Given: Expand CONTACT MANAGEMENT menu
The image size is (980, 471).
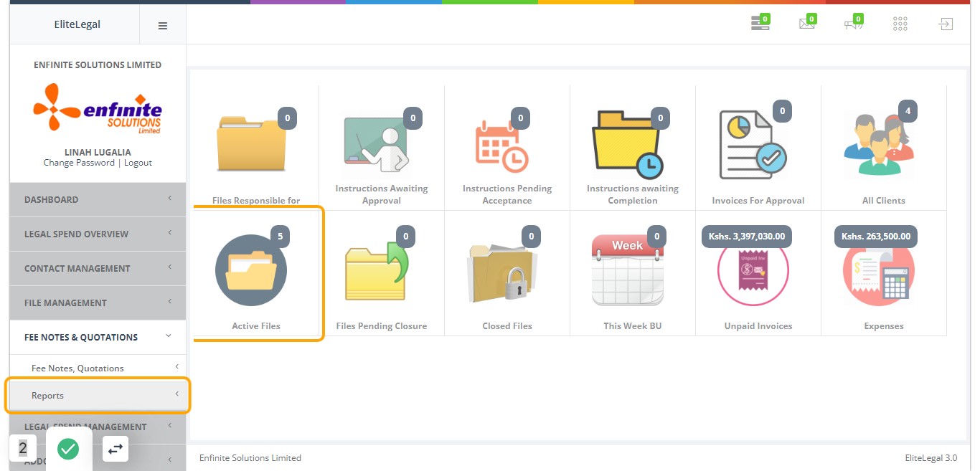Looking at the screenshot, I should pyautogui.click(x=98, y=268).
